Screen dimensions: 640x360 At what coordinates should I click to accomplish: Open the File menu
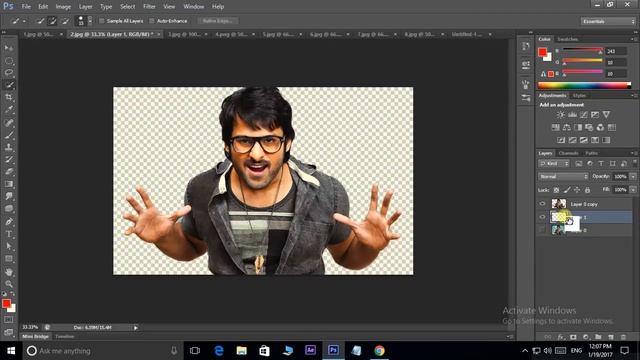[26, 7]
